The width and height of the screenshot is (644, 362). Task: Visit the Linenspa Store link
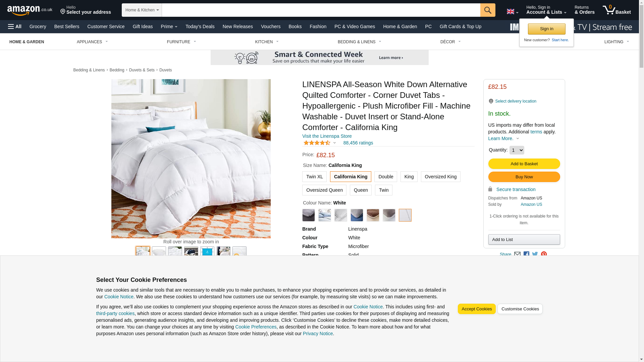[327, 136]
